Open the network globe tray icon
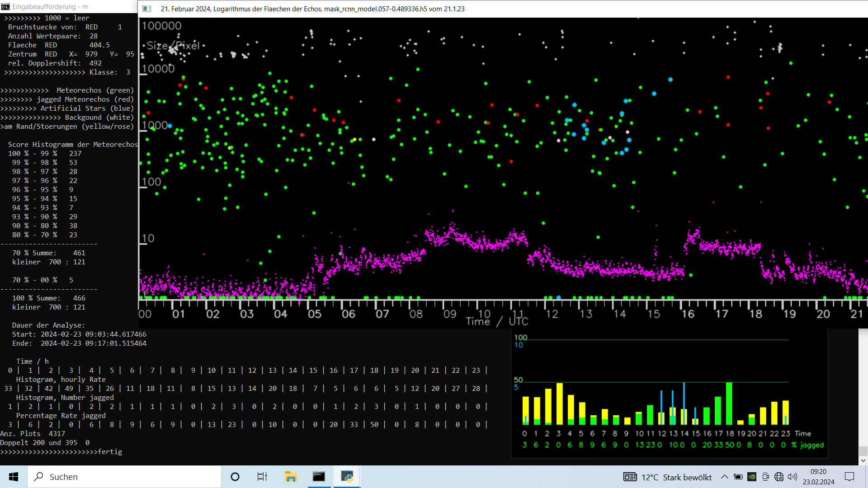Image resolution: width=868 pixels, height=488 pixels. tap(779, 477)
